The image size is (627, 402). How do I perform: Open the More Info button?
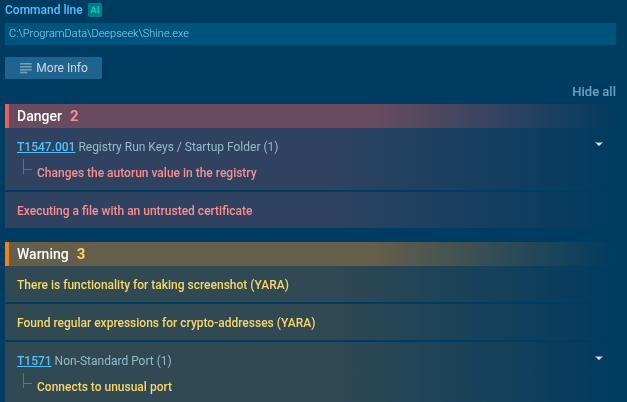(x=53, y=68)
